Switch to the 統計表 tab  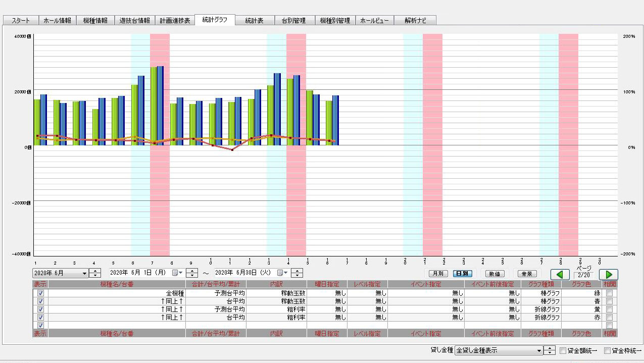255,21
